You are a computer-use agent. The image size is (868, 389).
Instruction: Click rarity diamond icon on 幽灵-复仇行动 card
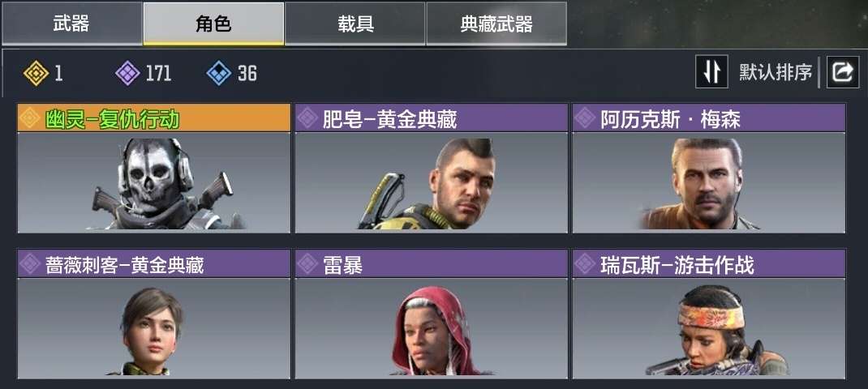pos(30,118)
